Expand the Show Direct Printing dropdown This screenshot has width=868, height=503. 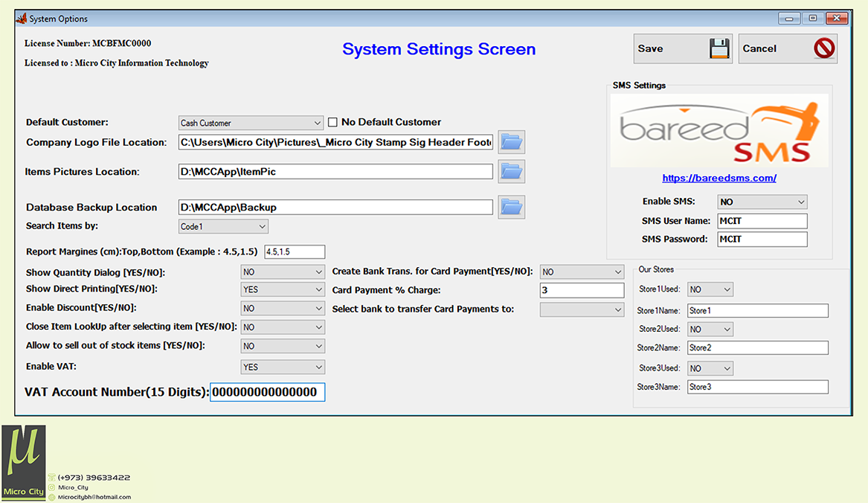pyautogui.click(x=283, y=289)
